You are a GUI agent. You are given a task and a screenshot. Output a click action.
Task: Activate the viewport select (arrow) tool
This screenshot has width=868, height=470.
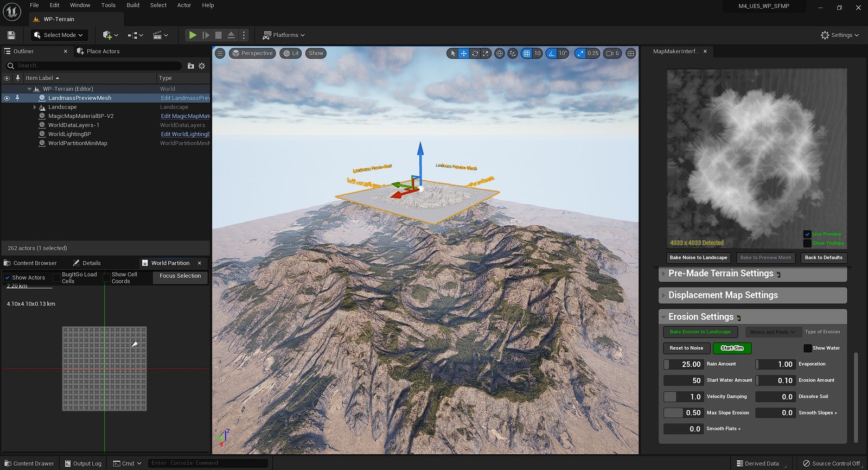tap(453, 53)
